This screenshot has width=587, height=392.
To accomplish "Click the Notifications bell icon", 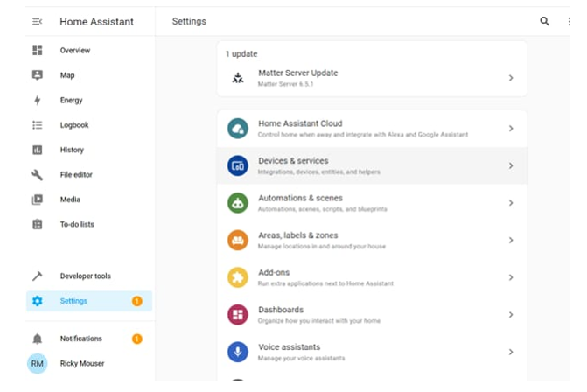I will [37, 339].
